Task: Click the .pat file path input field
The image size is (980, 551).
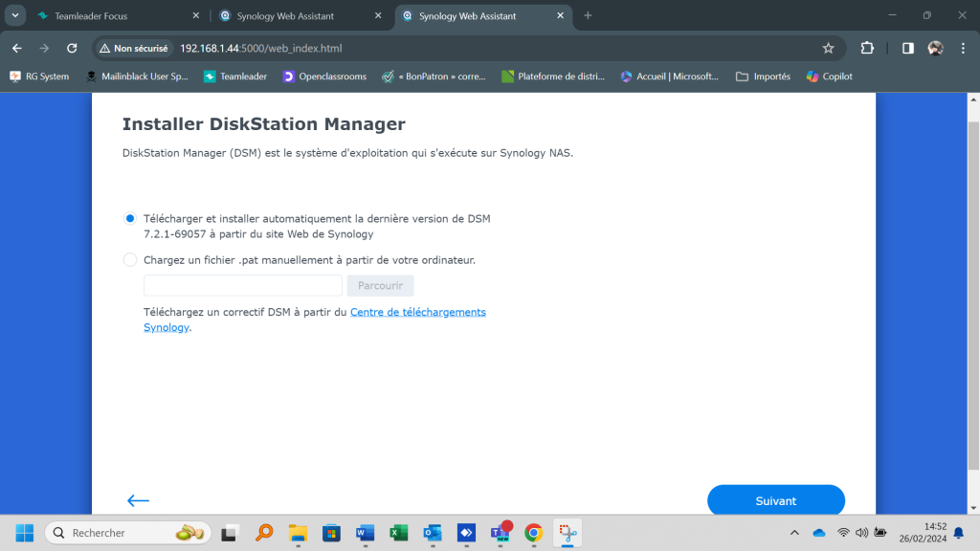Action: coord(243,285)
